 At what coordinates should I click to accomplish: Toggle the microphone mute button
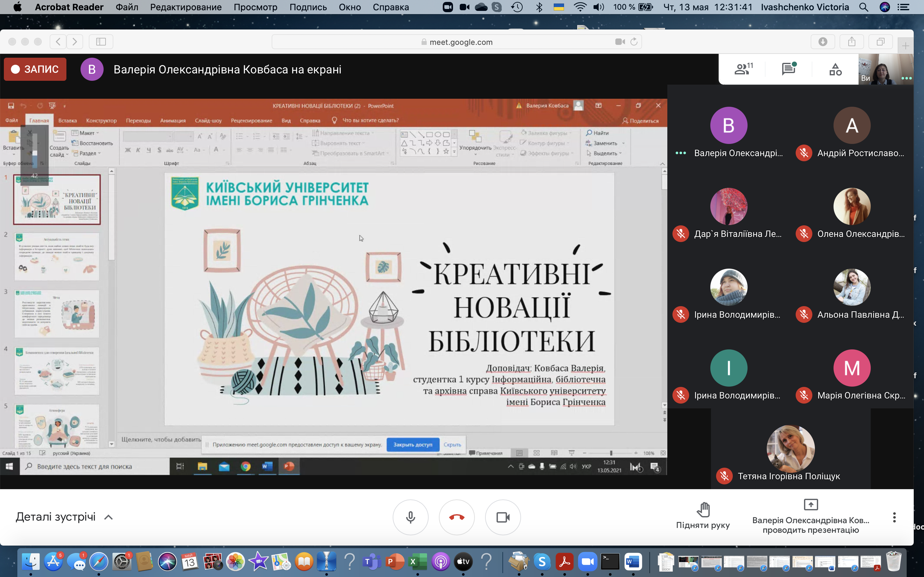point(410,517)
